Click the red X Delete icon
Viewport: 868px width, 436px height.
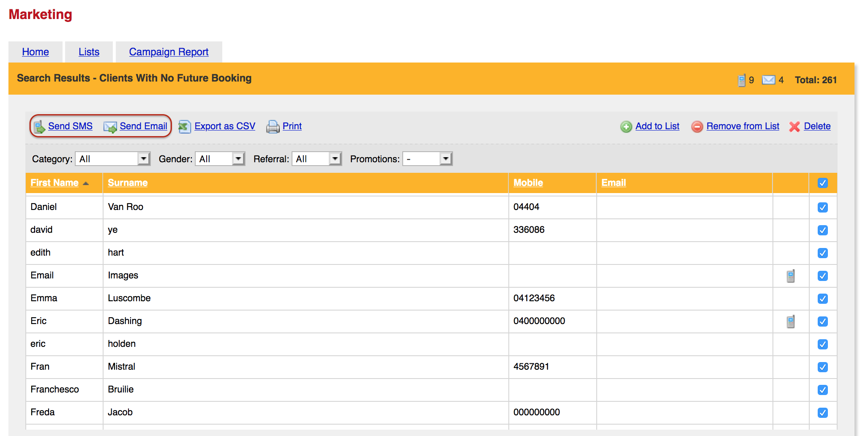794,126
